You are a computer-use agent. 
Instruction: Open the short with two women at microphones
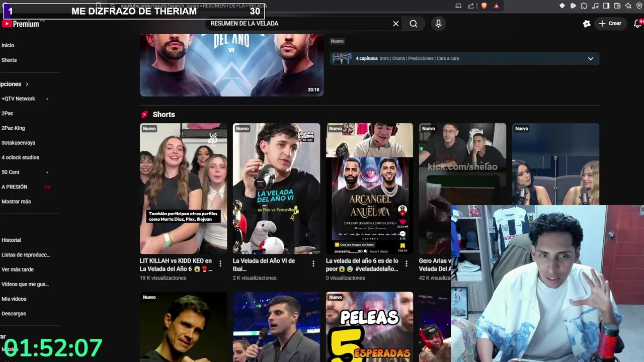(555, 164)
